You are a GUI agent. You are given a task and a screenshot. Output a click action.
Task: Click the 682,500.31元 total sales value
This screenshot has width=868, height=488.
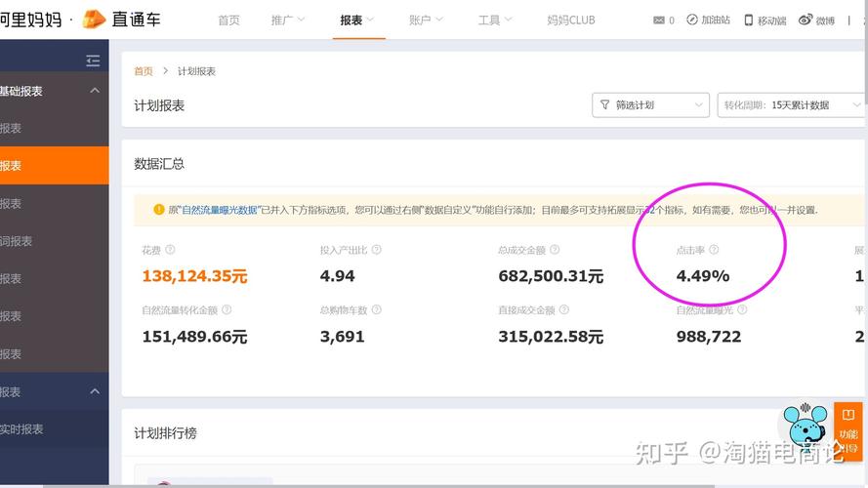point(551,275)
